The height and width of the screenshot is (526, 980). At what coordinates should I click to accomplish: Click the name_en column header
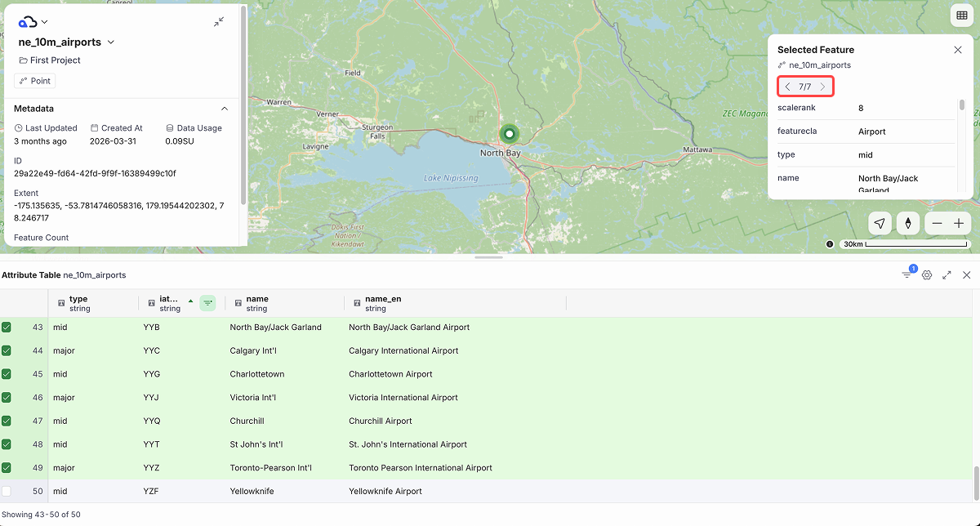[455, 303]
